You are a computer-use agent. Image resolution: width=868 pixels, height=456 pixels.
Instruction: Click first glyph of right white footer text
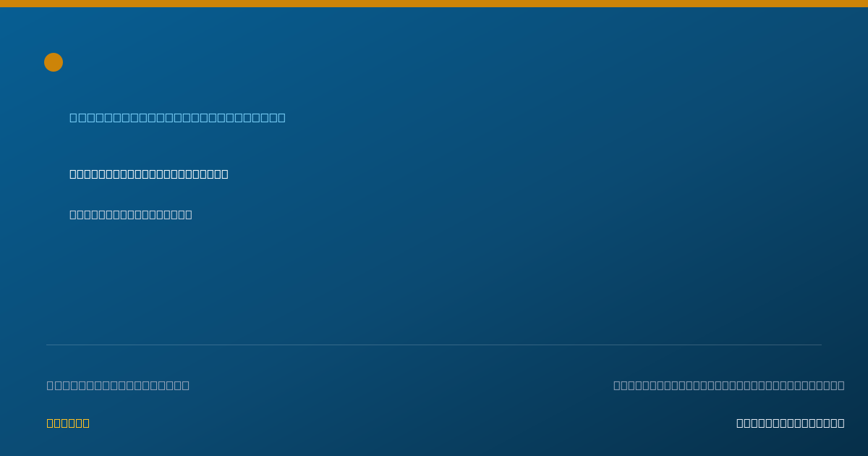tap(740, 423)
